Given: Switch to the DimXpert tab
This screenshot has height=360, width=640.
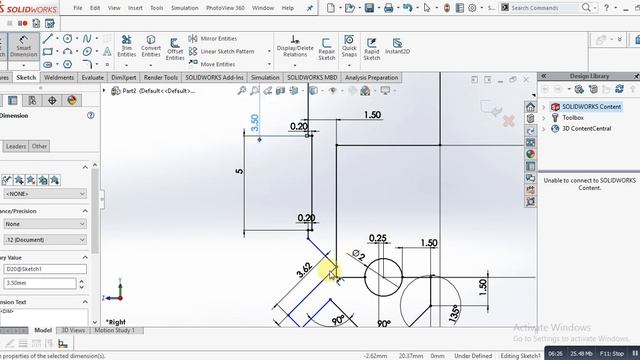Looking at the screenshot, I should pos(124,78).
